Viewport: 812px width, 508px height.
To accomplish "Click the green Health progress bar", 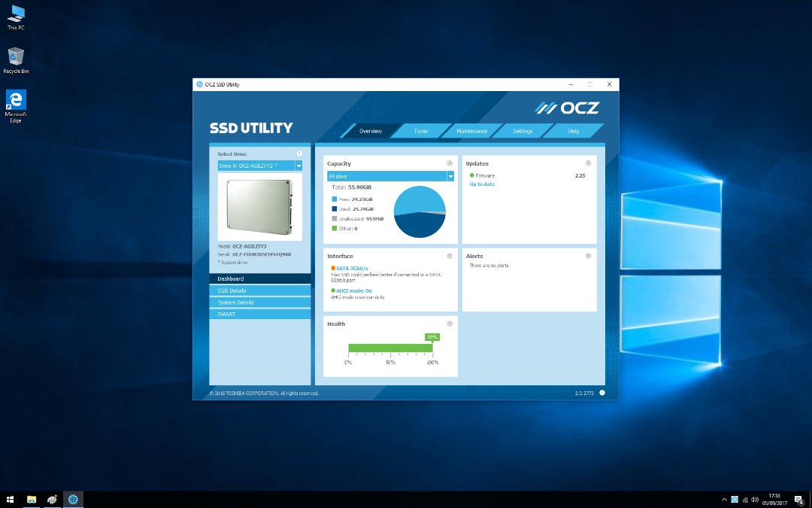I will [390, 348].
